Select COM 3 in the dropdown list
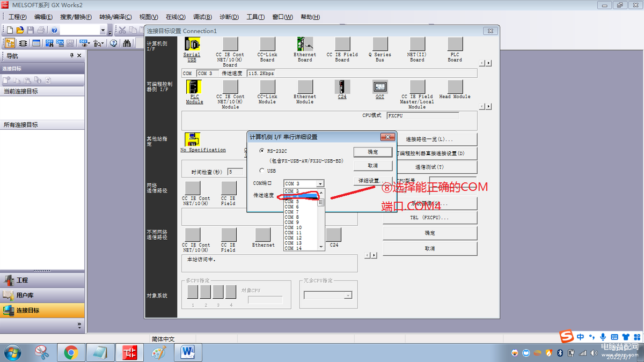This screenshot has height=362, width=644. click(x=301, y=191)
